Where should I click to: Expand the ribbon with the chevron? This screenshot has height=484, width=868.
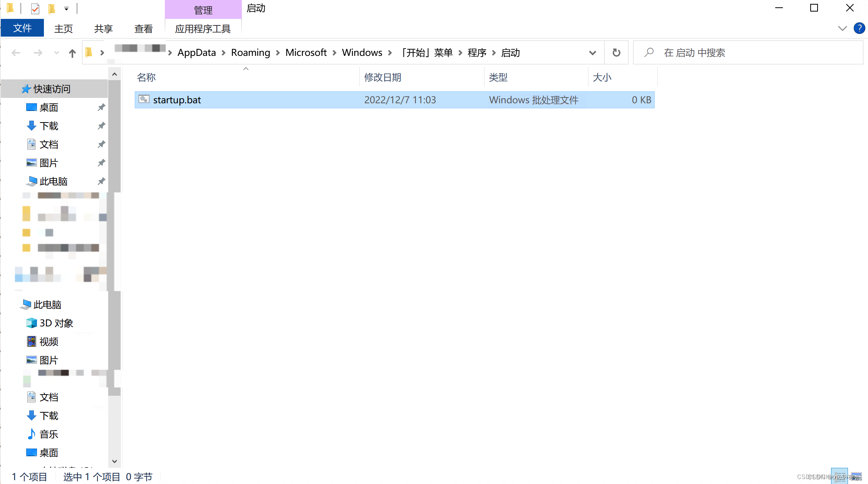842,28
